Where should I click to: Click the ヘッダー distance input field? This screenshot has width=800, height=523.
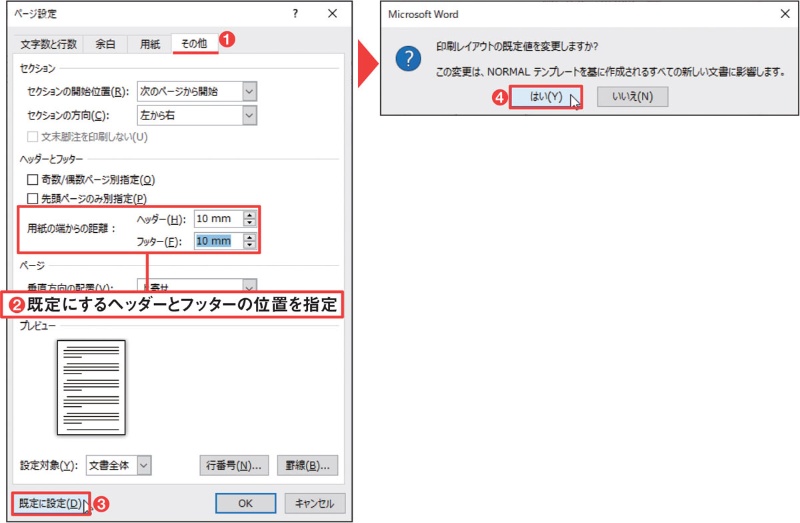coord(216,219)
